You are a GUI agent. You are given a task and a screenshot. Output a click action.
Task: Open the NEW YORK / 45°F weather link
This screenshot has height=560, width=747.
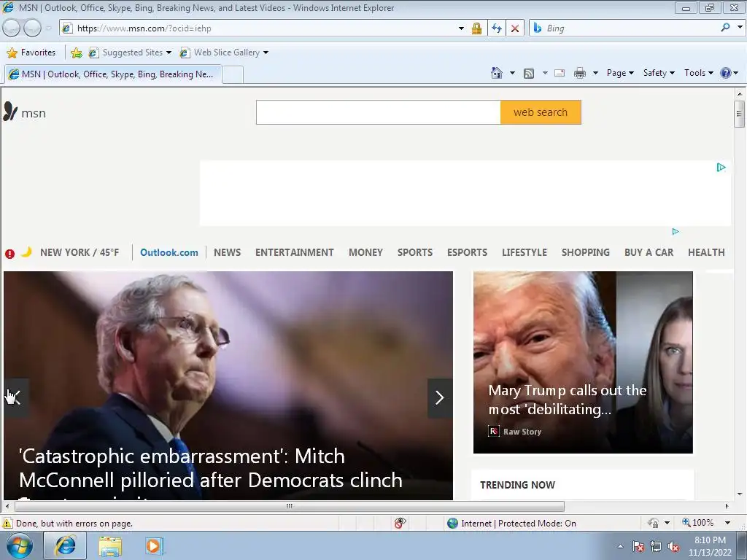(x=80, y=252)
